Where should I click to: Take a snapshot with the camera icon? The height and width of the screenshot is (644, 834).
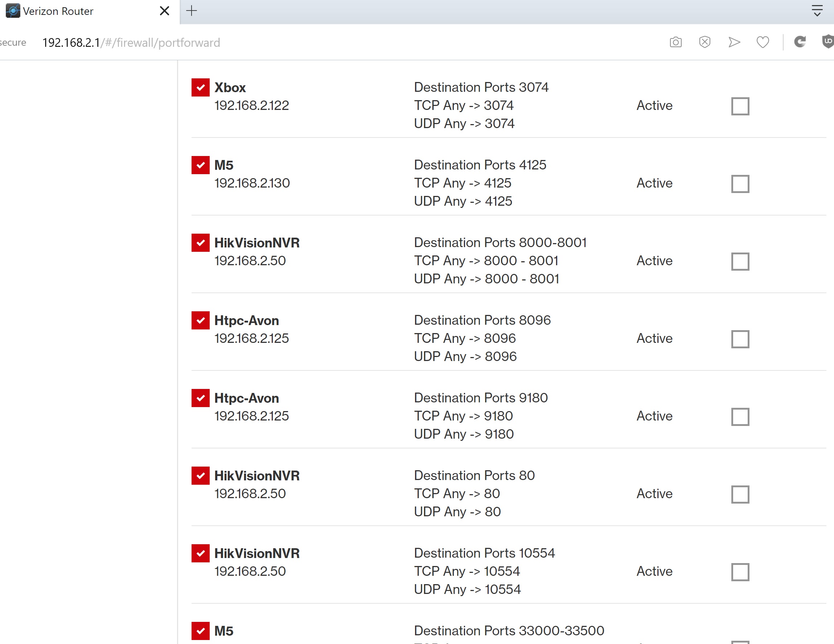tap(675, 42)
